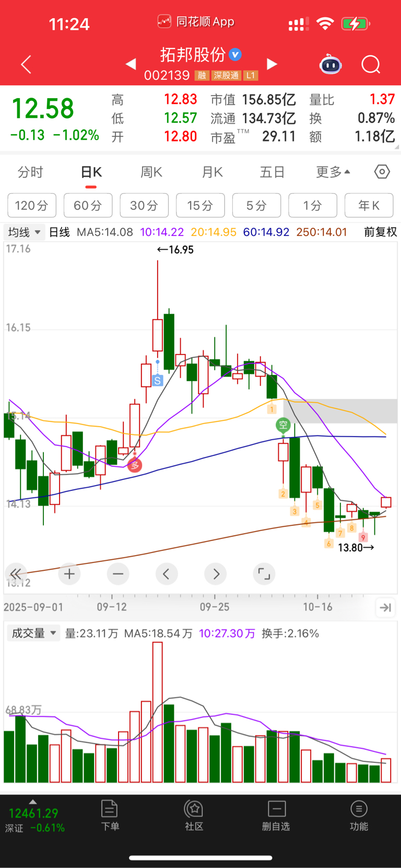The image size is (401, 868).
Task: Tap the green 空 signal marker
Action: pyautogui.click(x=283, y=425)
